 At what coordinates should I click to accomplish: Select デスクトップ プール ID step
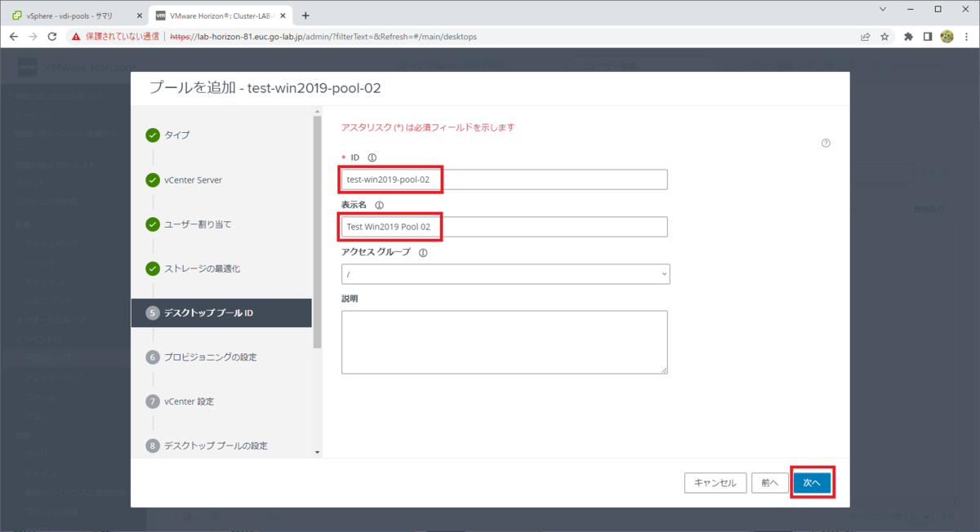221,313
